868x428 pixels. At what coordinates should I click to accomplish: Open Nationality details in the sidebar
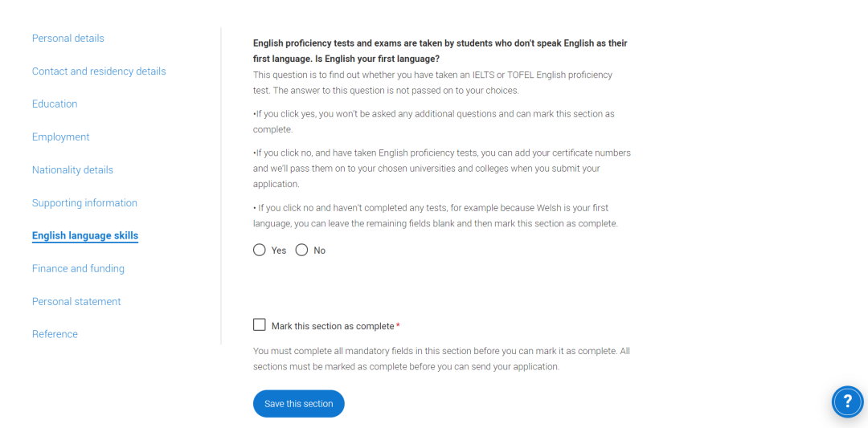[x=72, y=169]
